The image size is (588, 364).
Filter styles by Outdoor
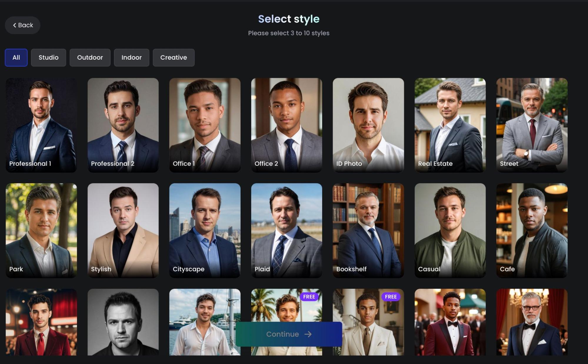[x=90, y=58]
